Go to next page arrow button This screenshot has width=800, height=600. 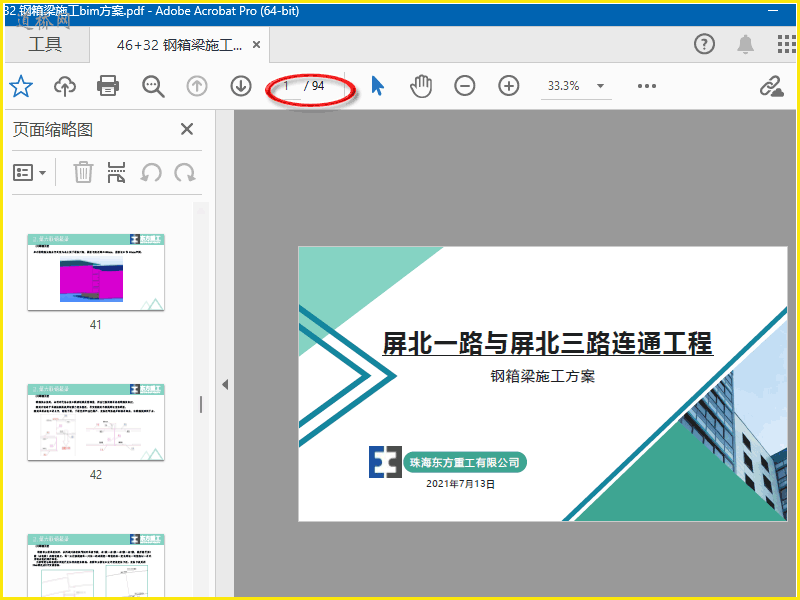(x=241, y=86)
